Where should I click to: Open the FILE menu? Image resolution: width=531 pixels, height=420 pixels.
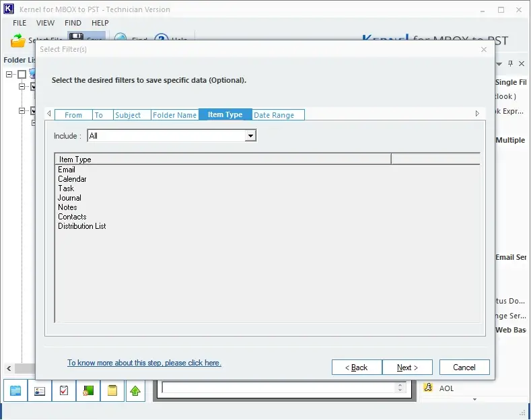[x=20, y=23]
